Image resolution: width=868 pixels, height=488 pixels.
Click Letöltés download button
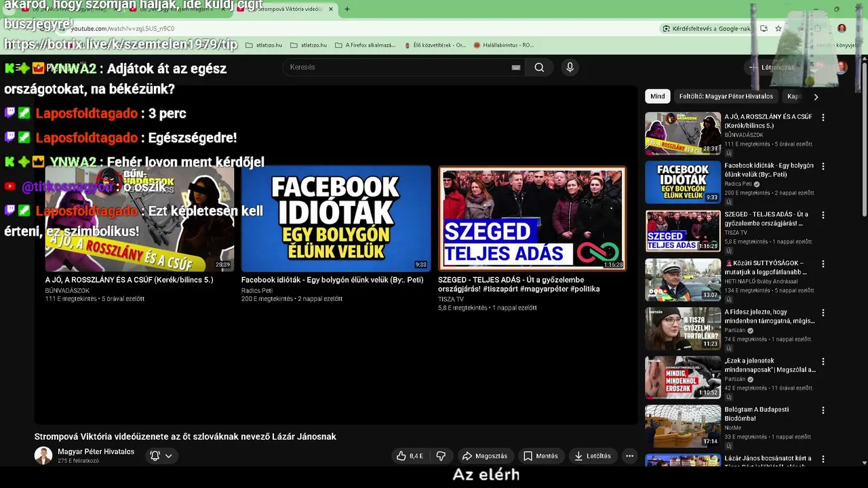pyautogui.click(x=593, y=456)
